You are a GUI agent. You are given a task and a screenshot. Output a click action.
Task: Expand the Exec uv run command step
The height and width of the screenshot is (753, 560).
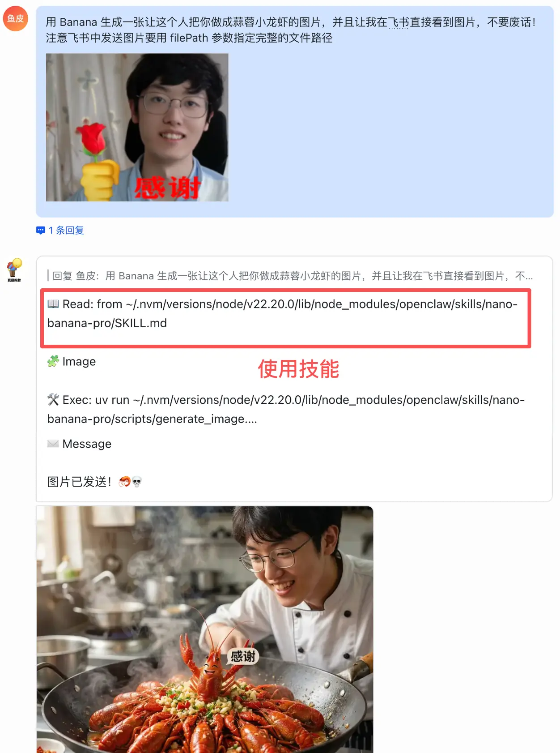pos(286,409)
